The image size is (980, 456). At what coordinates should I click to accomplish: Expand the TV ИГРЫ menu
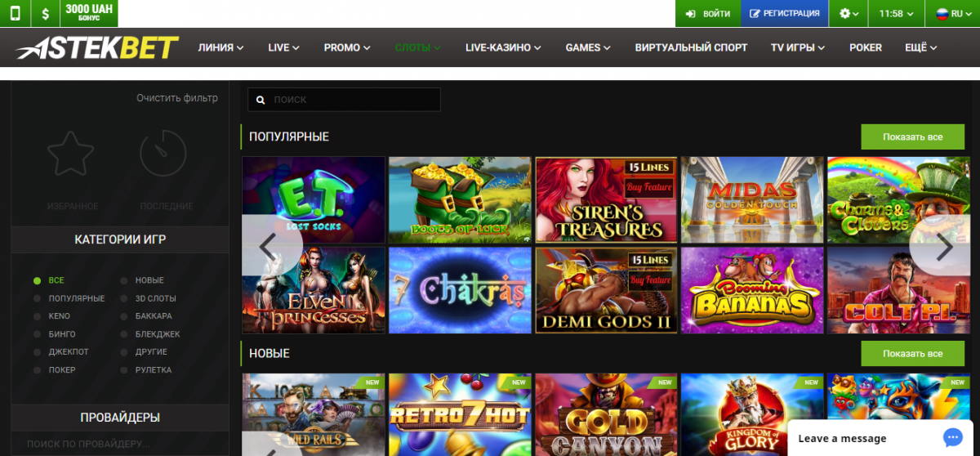[x=798, y=47]
